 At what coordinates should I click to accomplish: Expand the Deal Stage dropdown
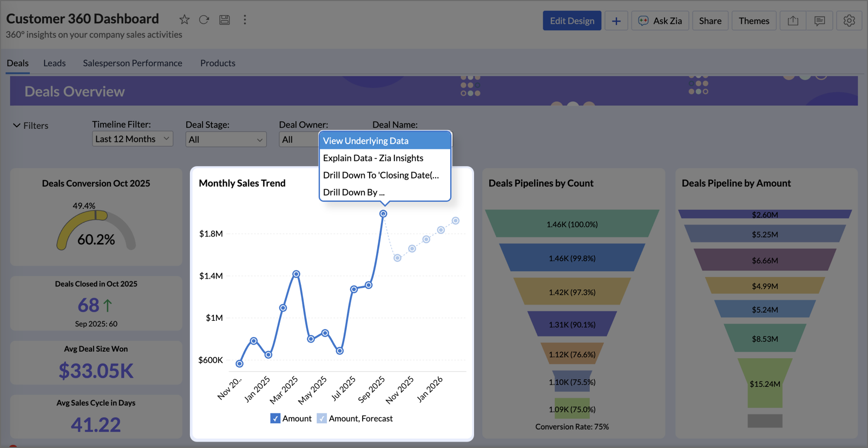click(x=226, y=140)
